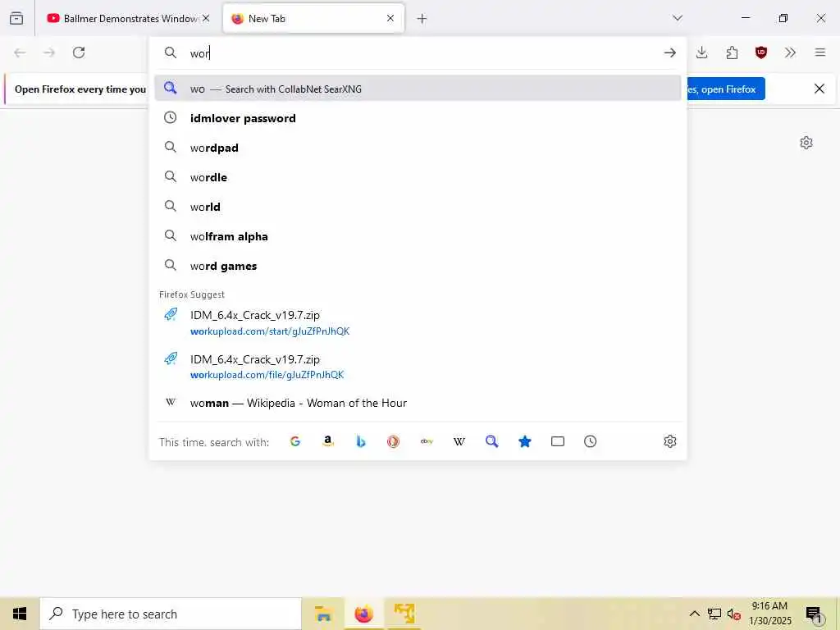Open the Windows Start menu
Viewport: 840px width, 630px height.
point(20,614)
